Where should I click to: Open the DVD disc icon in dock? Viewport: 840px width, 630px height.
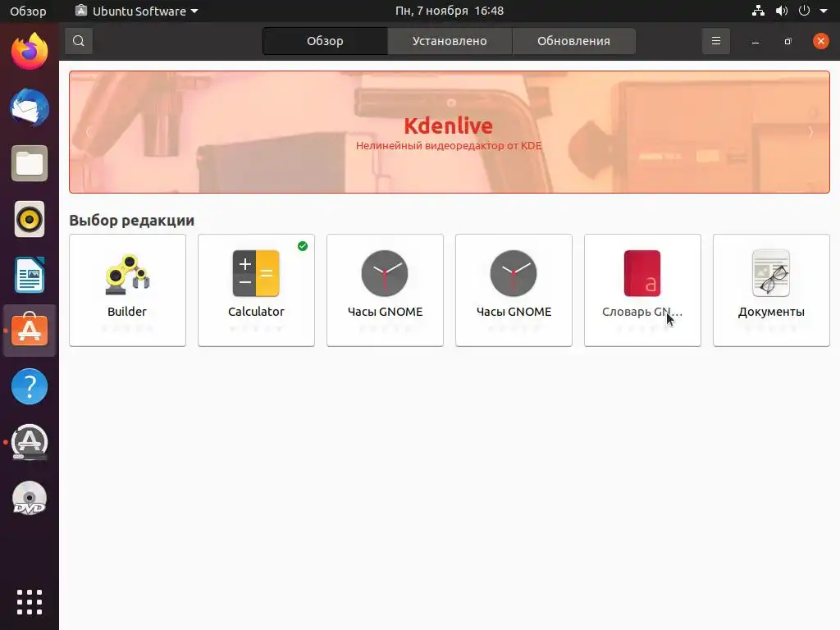pyautogui.click(x=30, y=498)
